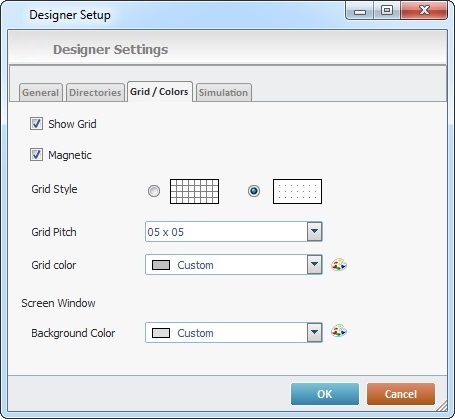Go to the Simulation tab

click(x=223, y=92)
